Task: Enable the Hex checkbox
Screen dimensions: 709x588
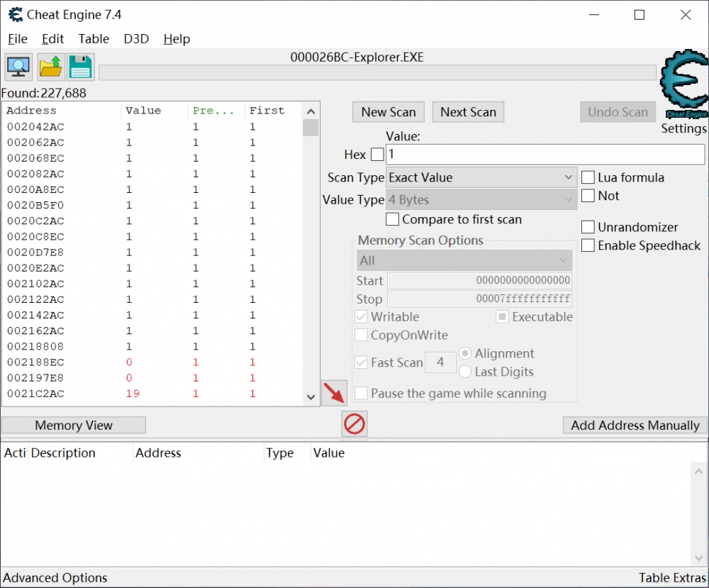Action: pyautogui.click(x=377, y=155)
